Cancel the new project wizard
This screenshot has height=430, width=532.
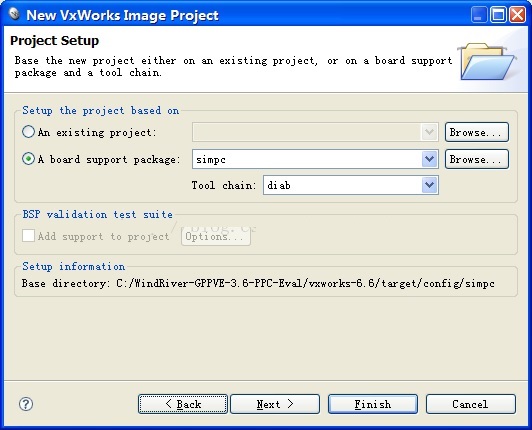click(471, 404)
